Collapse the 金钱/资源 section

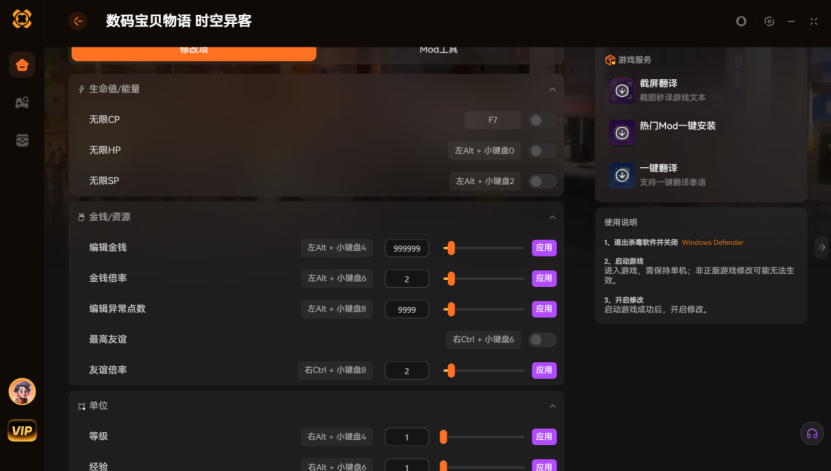click(x=552, y=217)
